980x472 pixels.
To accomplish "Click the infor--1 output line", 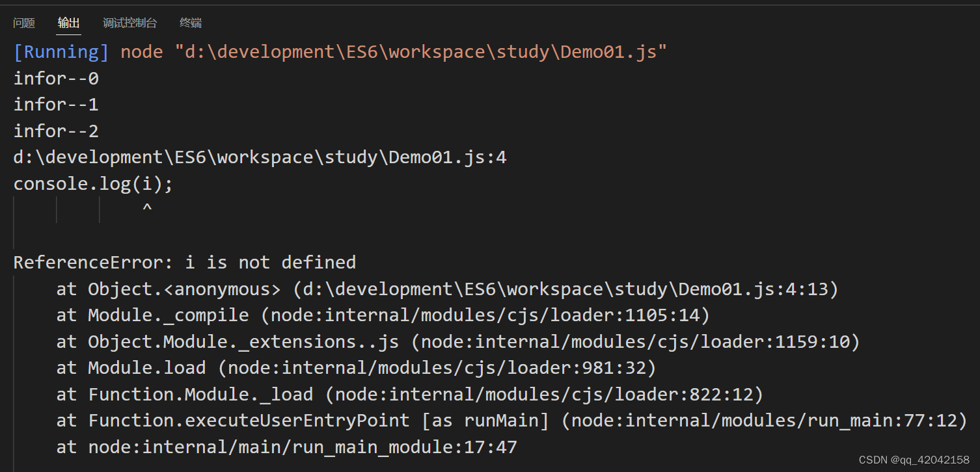I will point(56,105).
